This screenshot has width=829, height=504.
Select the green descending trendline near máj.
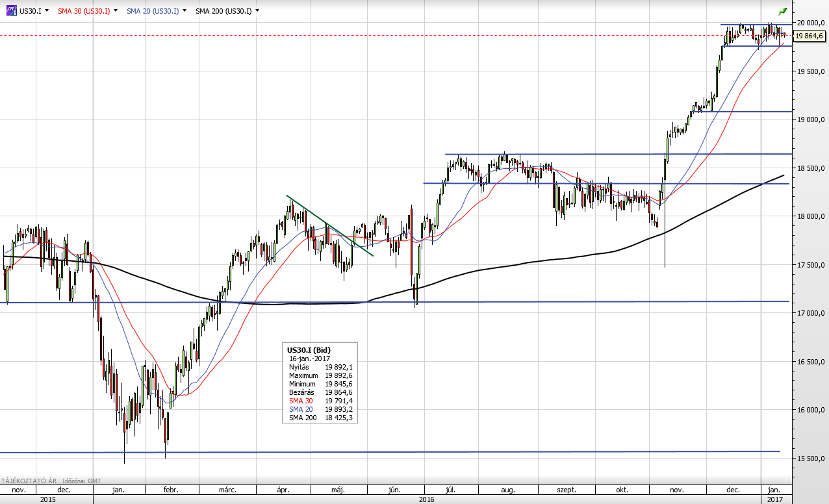click(330, 226)
